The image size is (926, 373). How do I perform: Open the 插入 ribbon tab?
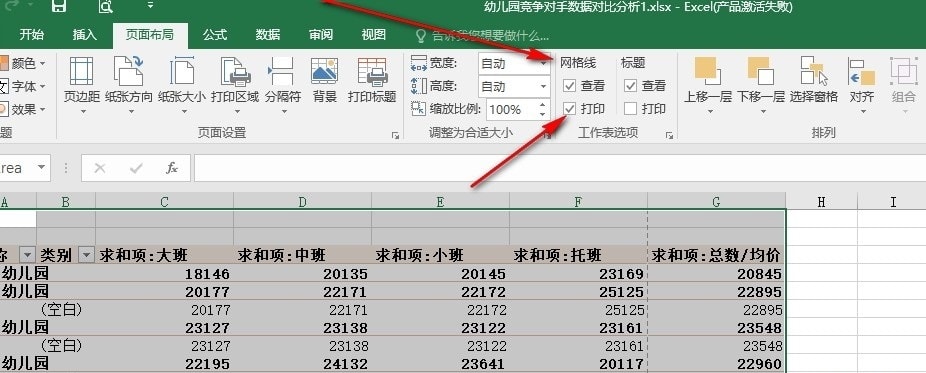(84, 35)
